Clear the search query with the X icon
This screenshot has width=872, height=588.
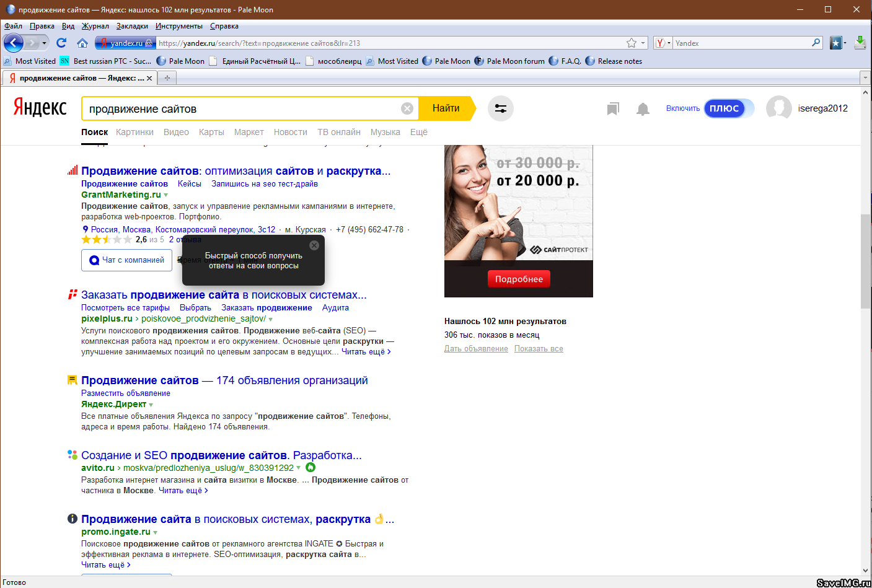[407, 108]
